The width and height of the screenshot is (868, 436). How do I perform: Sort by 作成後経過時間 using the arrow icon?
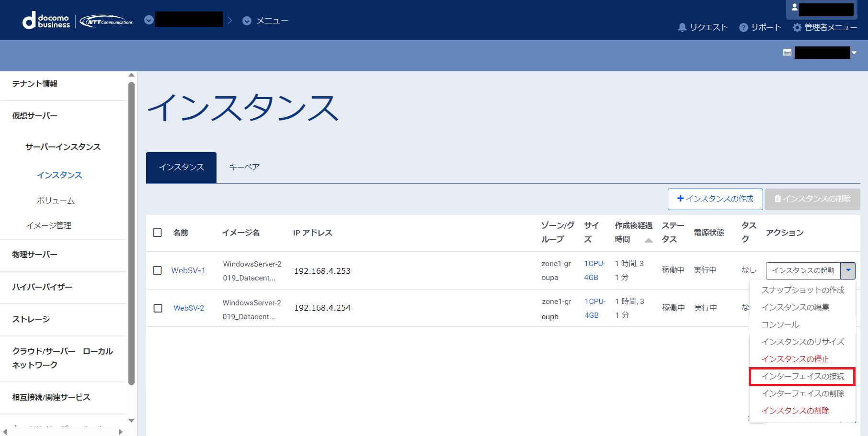649,240
